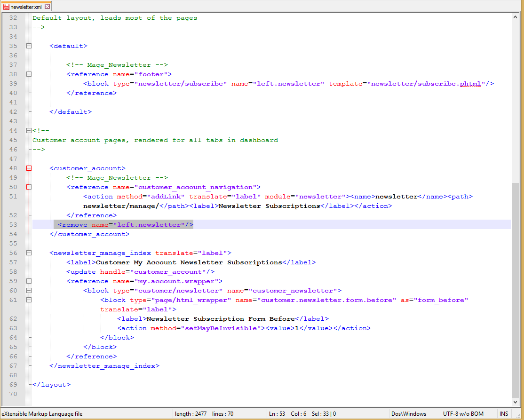This screenshot has height=420, width=524.
Task: Click "form_before" alias value on line 61
Action: tap(441, 300)
